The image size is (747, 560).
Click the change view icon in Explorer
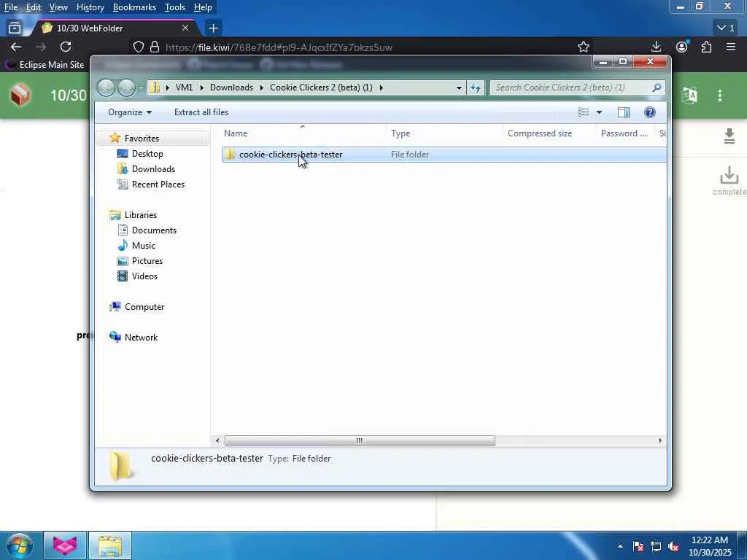tap(583, 112)
